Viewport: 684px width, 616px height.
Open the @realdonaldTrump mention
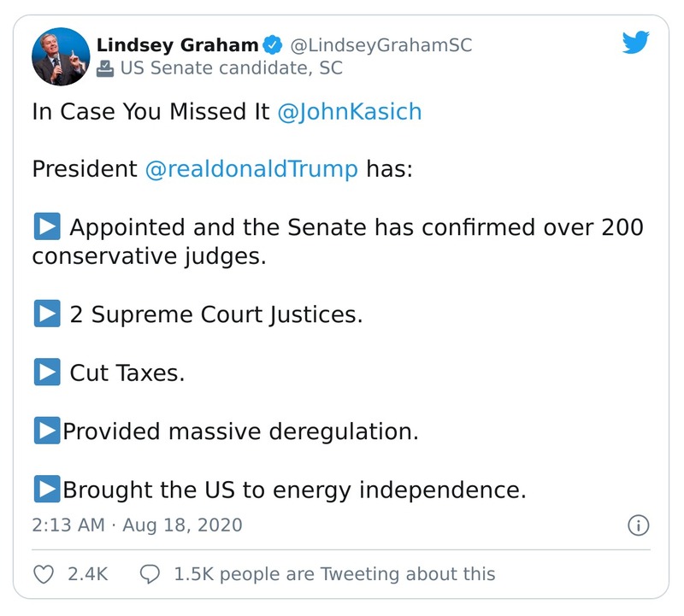tap(251, 168)
